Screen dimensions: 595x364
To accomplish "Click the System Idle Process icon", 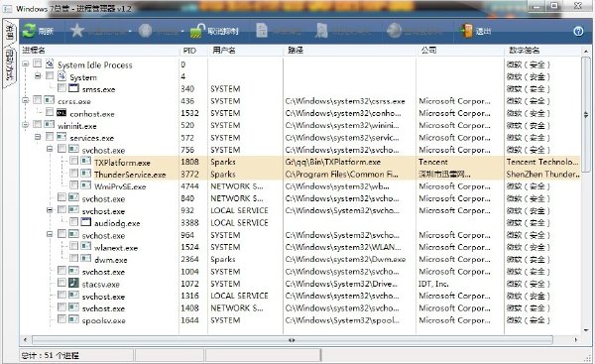I will (x=50, y=64).
